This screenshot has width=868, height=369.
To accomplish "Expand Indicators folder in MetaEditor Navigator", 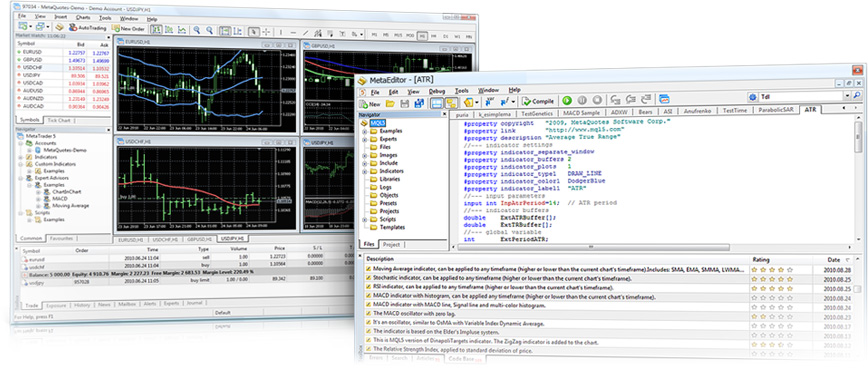I will pos(365,171).
